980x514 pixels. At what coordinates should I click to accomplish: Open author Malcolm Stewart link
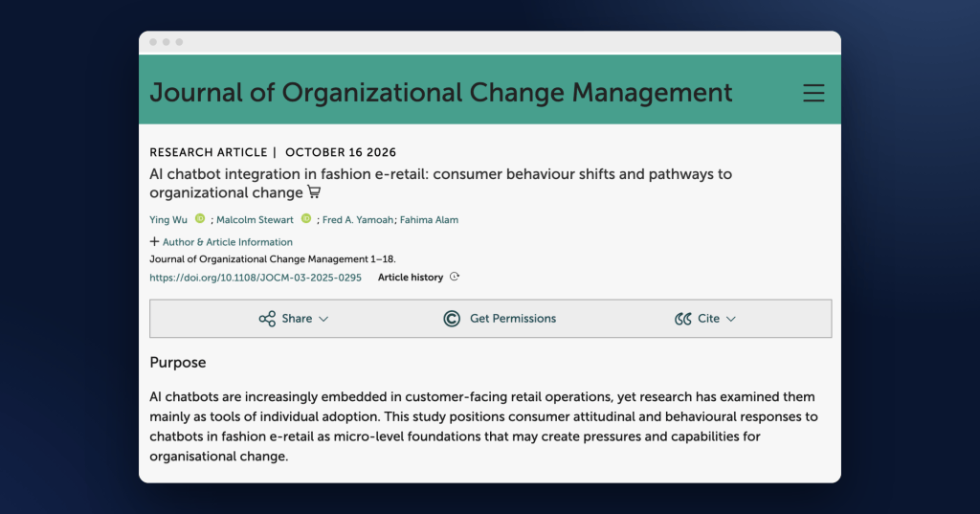click(255, 219)
